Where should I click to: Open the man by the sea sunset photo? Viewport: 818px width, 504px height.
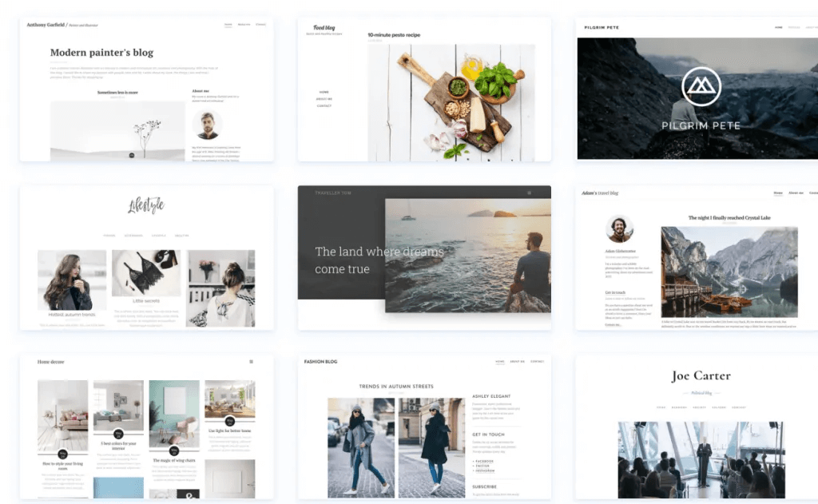pos(468,255)
